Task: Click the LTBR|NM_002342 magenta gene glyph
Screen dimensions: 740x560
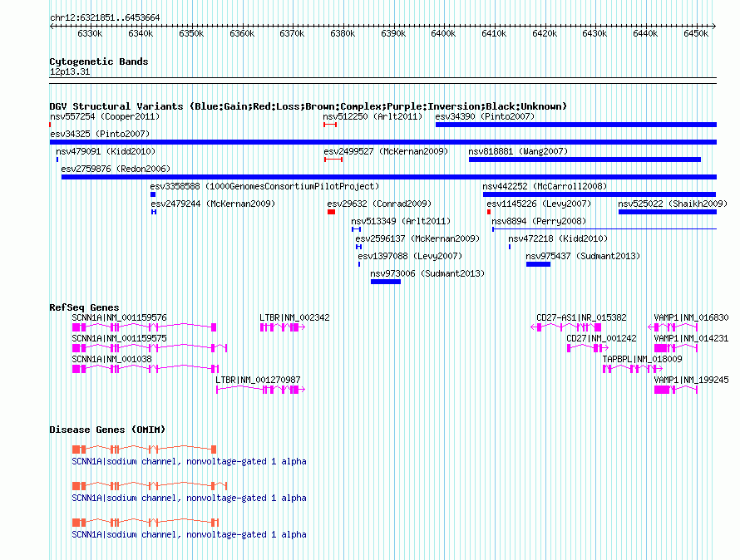Action: 282,327
